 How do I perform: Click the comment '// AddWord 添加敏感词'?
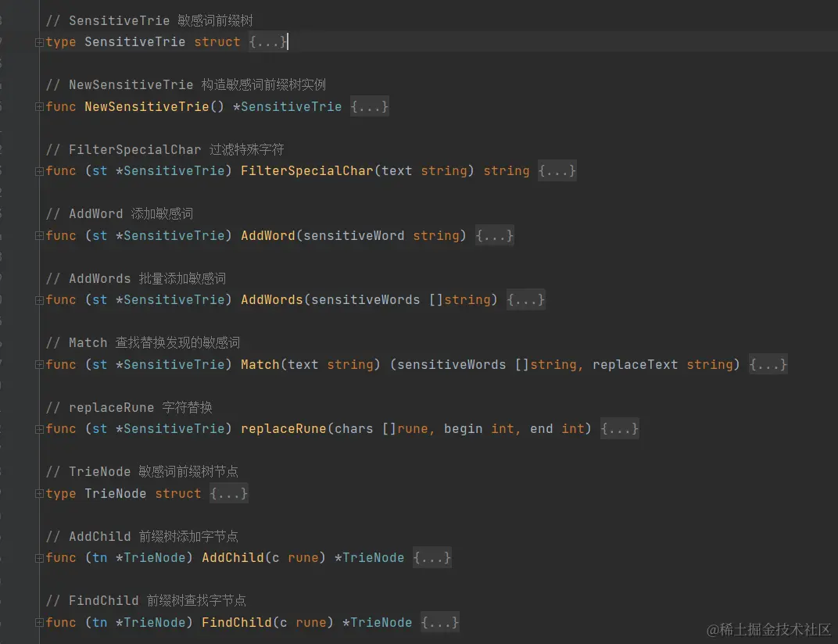coord(119,214)
